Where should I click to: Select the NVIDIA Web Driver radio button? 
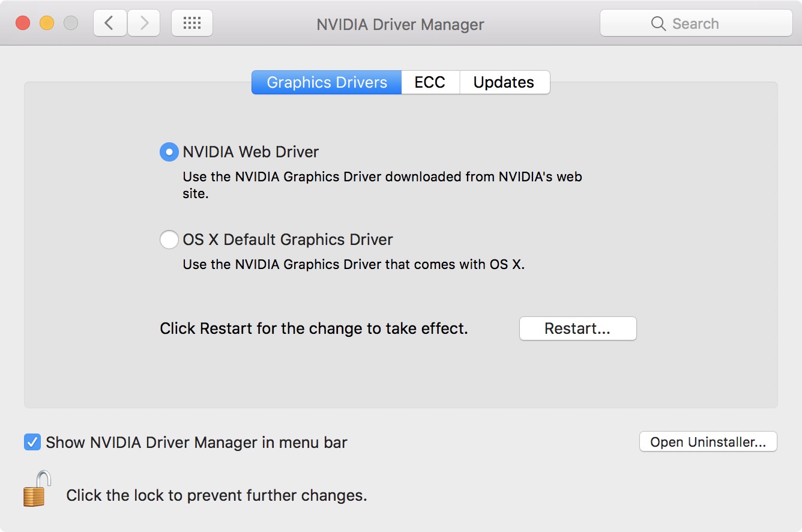[169, 152]
